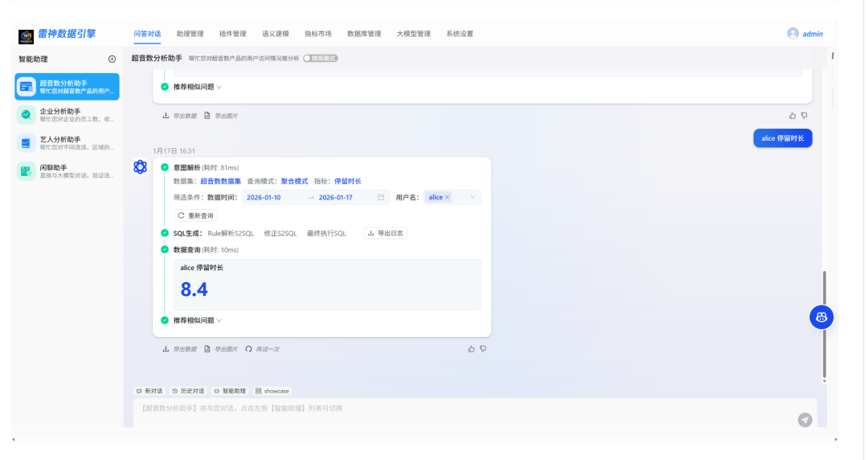Edit the start date 2026-01-10
The height and width of the screenshot is (460, 868).
tap(264, 197)
